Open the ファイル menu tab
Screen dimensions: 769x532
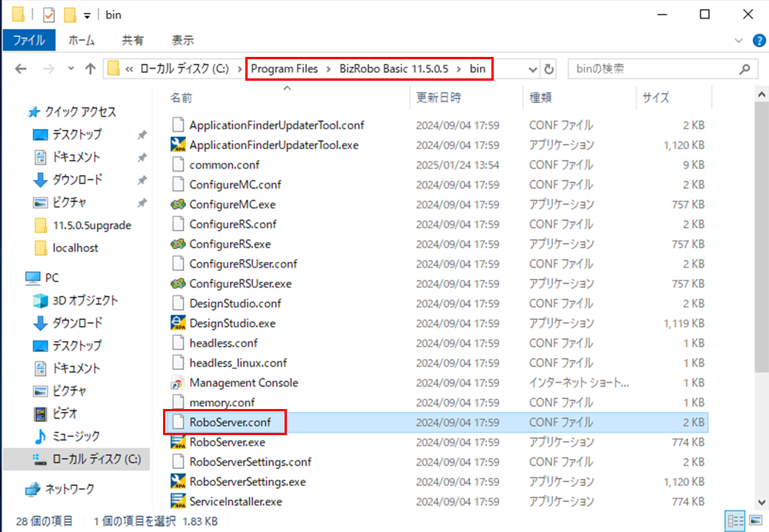[29, 40]
